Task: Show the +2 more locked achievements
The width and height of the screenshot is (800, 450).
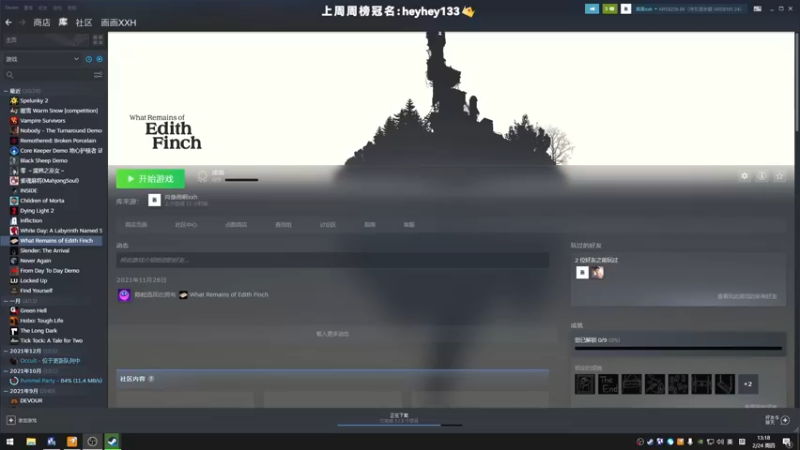Action: click(x=748, y=384)
